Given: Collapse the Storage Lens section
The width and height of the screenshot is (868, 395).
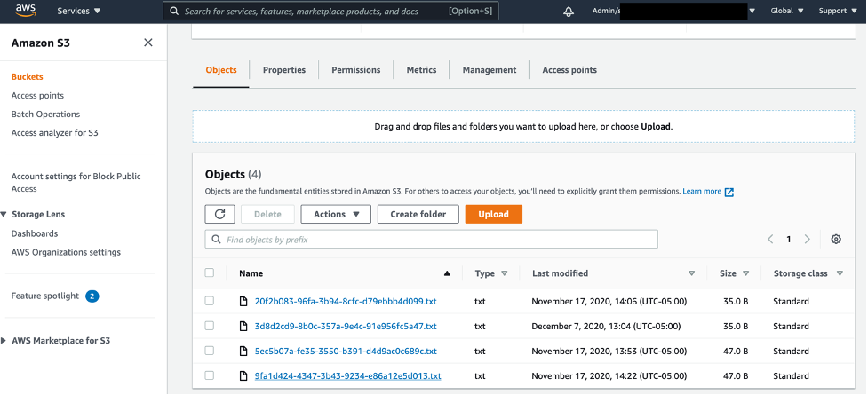Looking at the screenshot, I should (x=4, y=215).
